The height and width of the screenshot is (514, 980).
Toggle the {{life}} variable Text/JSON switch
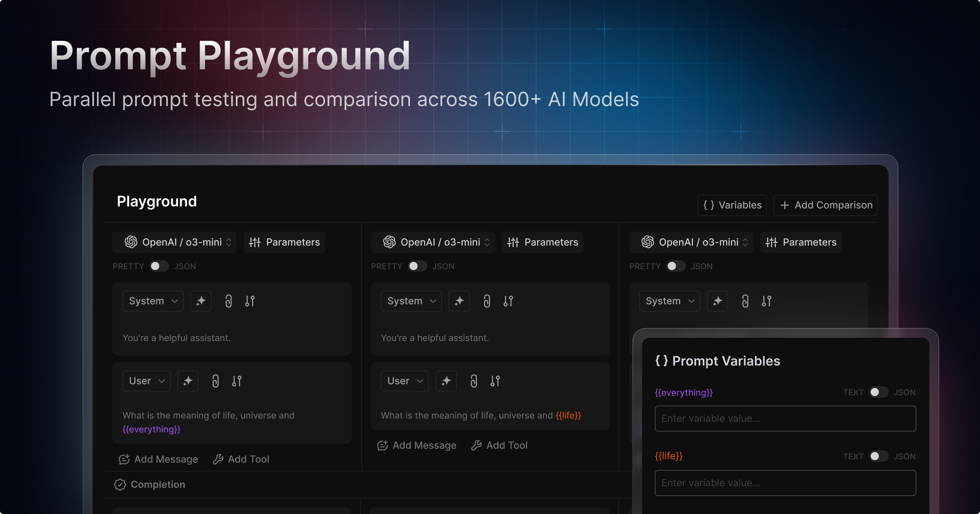878,456
